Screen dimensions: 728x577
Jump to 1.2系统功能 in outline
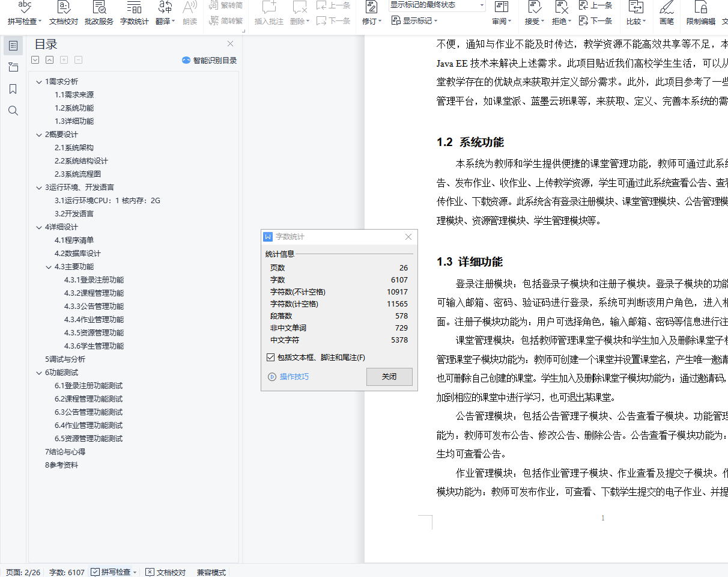pos(74,108)
